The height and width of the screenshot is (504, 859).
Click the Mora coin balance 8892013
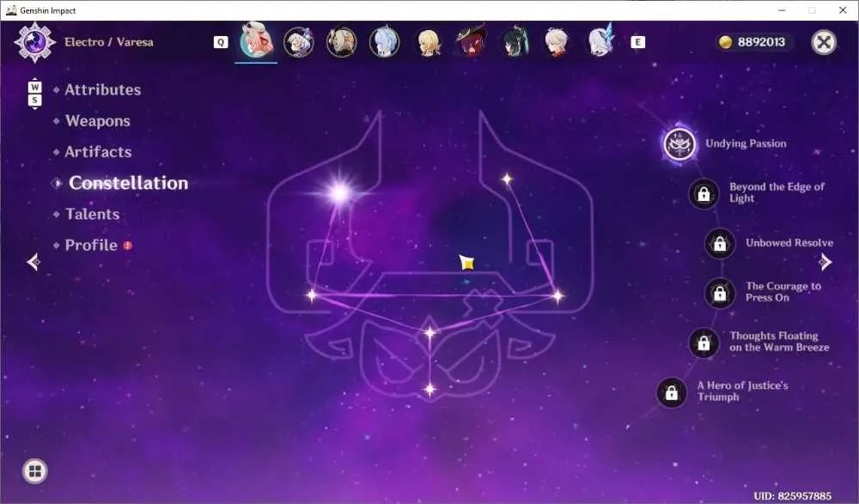tap(754, 42)
